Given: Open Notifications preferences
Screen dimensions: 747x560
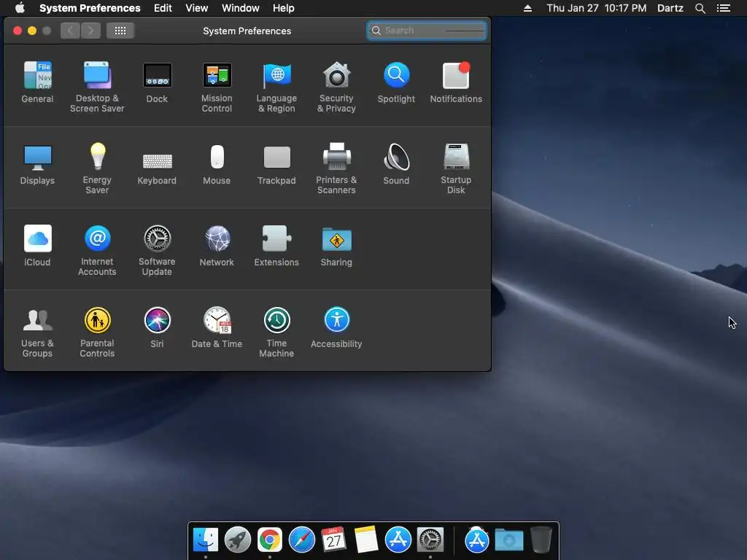Looking at the screenshot, I should tap(456, 82).
